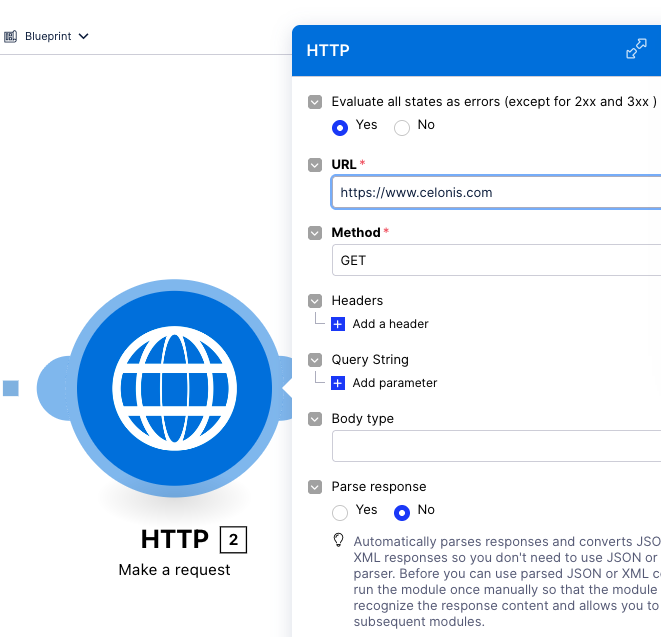Image resolution: width=661 pixels, height=637 pixels.
Task: Click the plus icon beside Add parameter
Action: pyautogui.click(x=338, y=383)
